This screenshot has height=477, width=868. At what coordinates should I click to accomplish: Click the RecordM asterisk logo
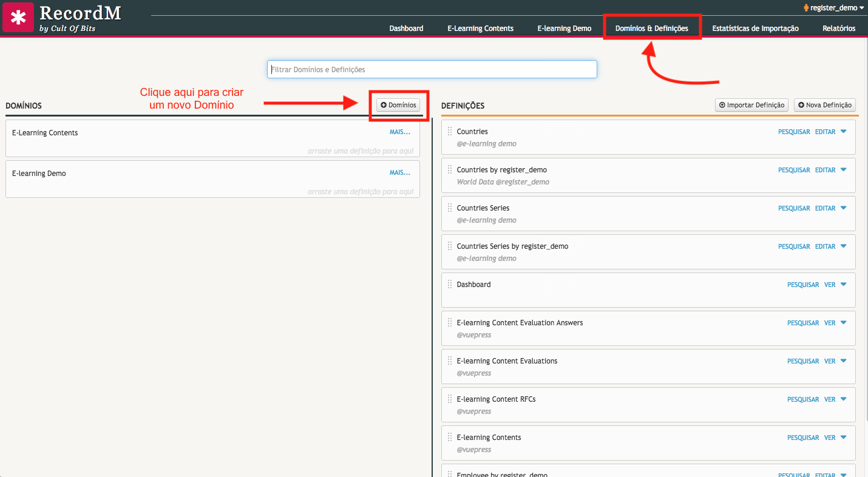tap(18, 18)
